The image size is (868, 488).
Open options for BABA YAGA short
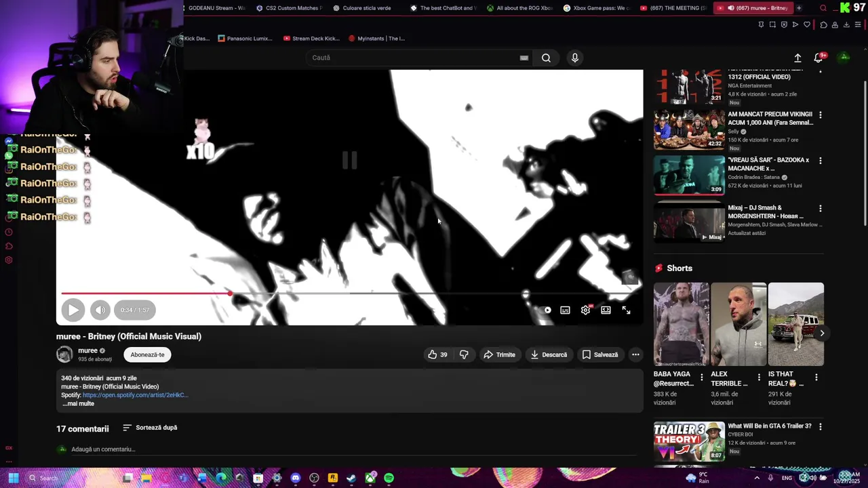701,377
